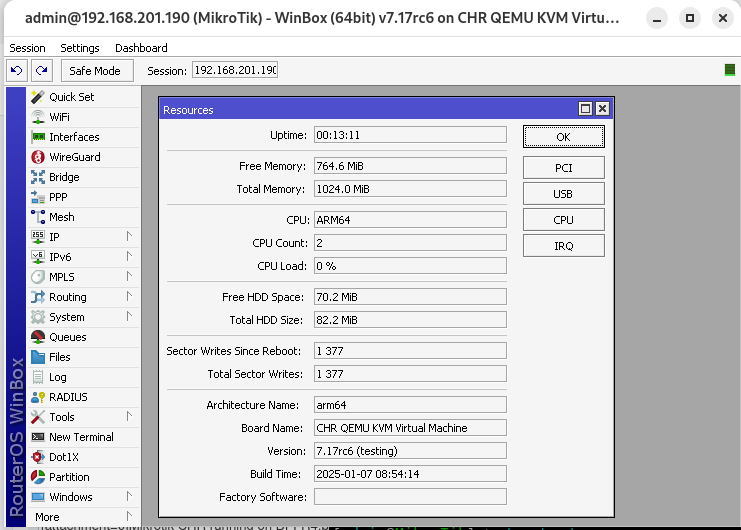Expand the MPLS submenu arrow
741x530 pixels.
[x=129, y=276]
